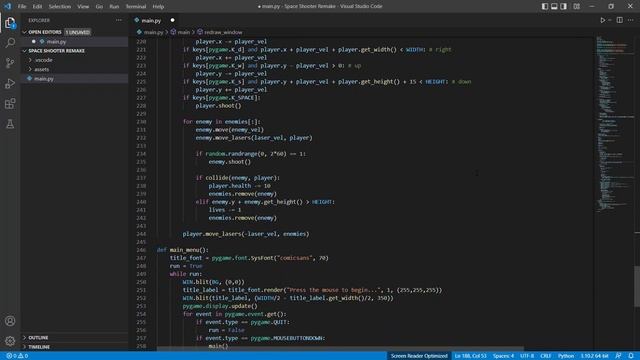Image resolution: width=640 pixels, height=360 pixels.
Task: Open the View menu
Action: point(83,7)
